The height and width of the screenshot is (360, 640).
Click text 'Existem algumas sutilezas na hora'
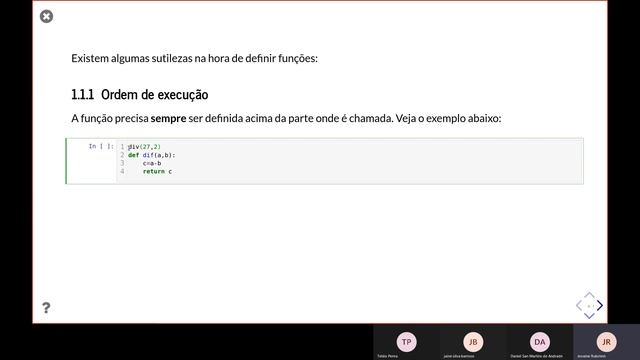pyautogui.click(x=151, y=58)
